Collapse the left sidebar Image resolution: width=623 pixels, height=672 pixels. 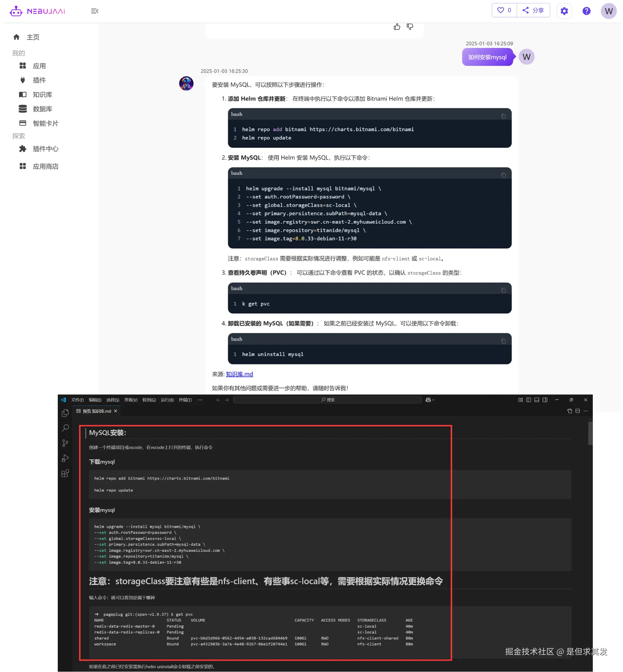(95, 11)
